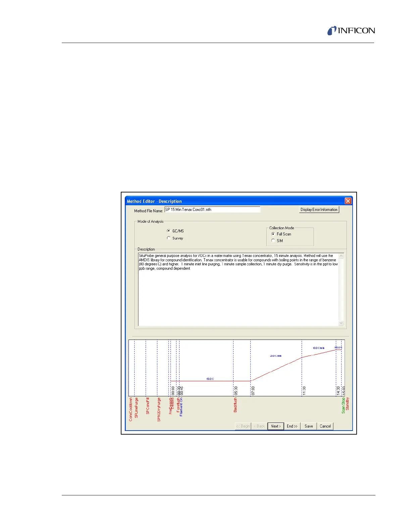410x532 pixels.
Task: Close the Method Editor window
Action: [348, 201]
